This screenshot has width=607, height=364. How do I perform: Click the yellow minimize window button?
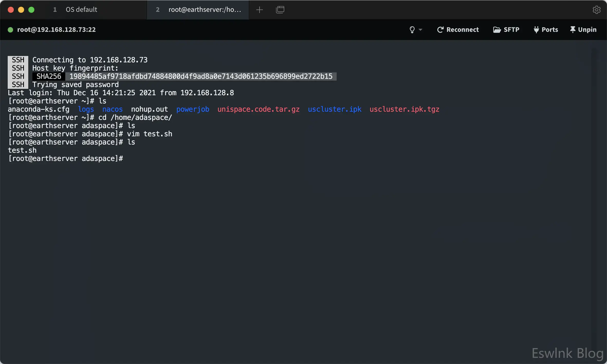(21, 10)
